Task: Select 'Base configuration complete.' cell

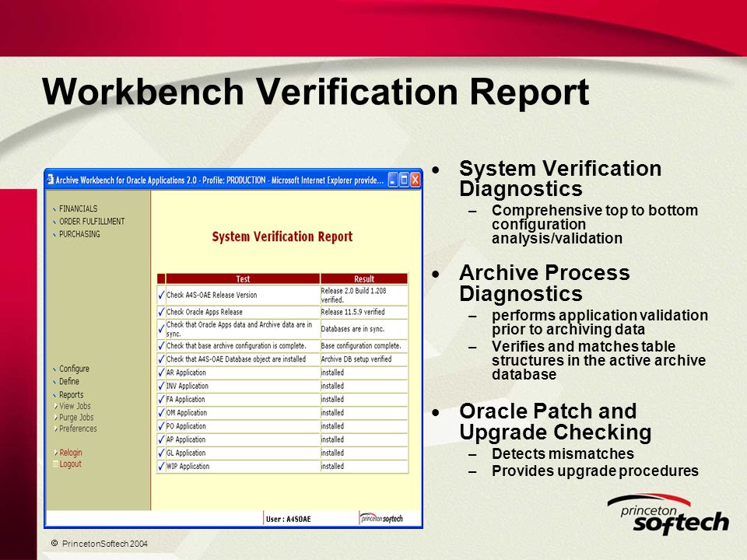Action: [x=364, y=346]
